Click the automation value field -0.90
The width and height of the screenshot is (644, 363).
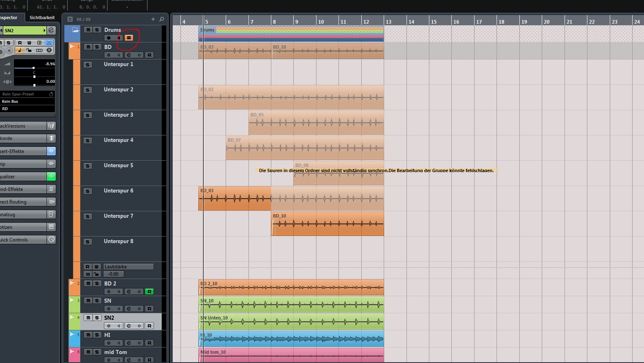[x=114, y=274]
